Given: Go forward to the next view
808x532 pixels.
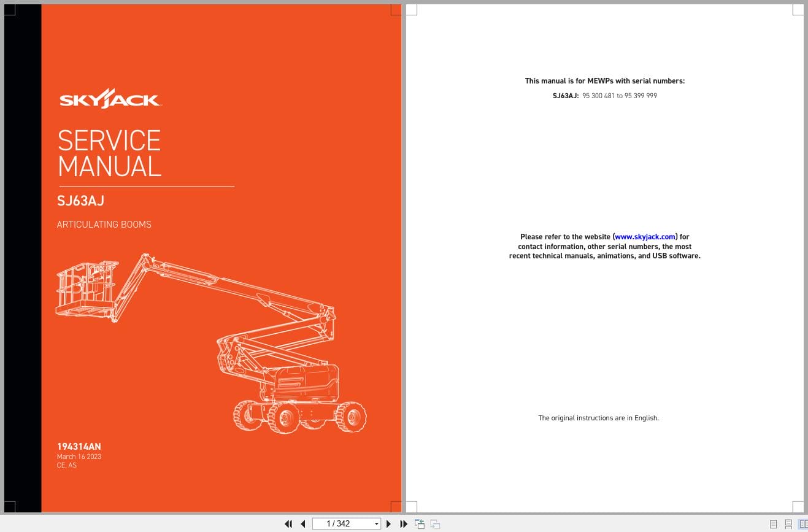Looking at the screenshot, I should point(434,524).
